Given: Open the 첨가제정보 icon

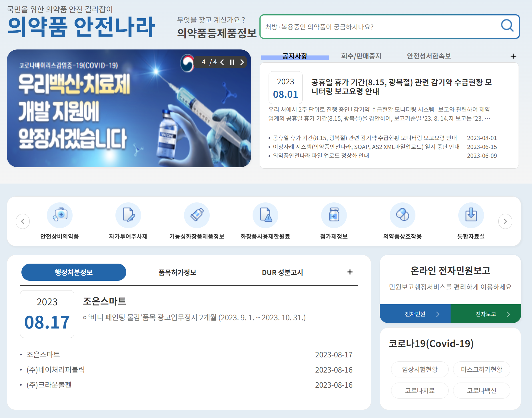Looking at the screenshot, I should (334, 215).
